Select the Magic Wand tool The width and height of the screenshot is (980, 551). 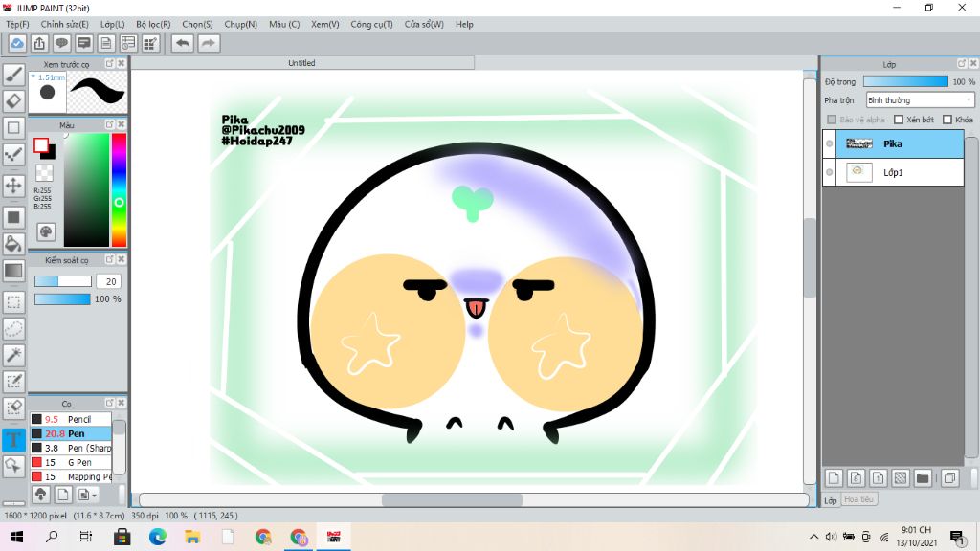13,355
